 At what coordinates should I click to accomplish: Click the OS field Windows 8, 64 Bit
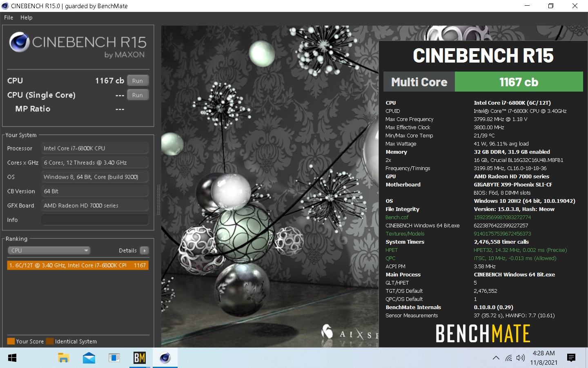click(x=95, y=177)
